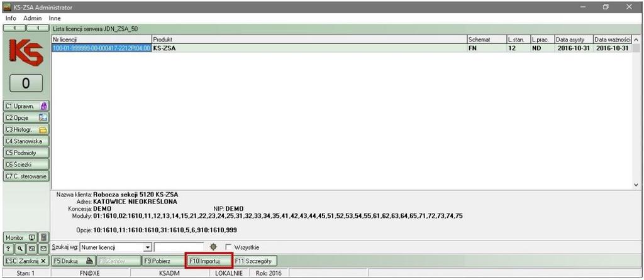Click the FN schema cell

click(487, 48)
